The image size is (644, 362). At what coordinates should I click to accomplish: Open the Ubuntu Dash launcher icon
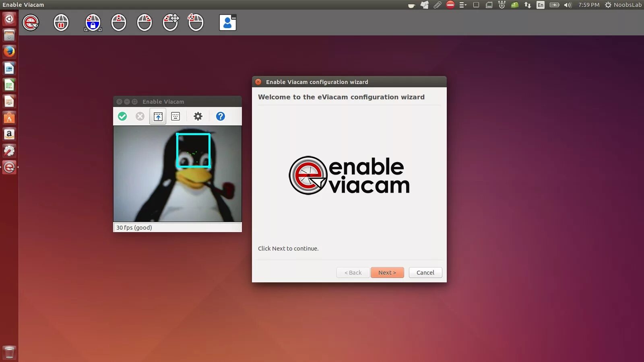(x=9, y=19)
